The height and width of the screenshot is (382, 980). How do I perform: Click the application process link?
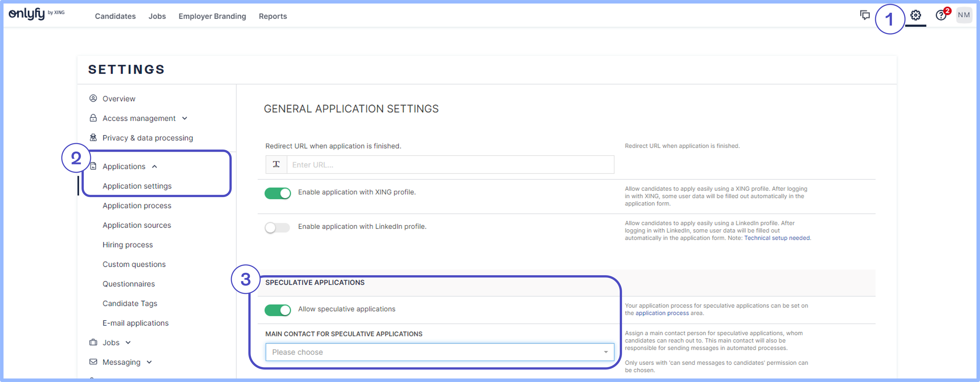(662, 313)
